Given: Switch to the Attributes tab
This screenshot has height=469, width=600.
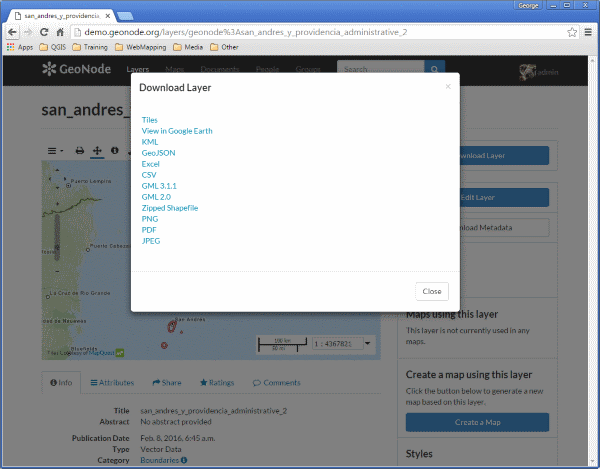Looking at the screenshot, I should (112, 383).
